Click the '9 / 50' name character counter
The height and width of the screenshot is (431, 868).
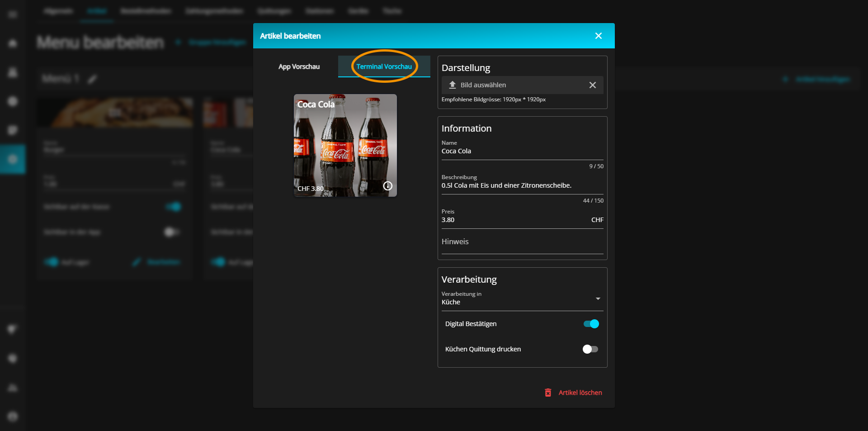click(596, 166)
